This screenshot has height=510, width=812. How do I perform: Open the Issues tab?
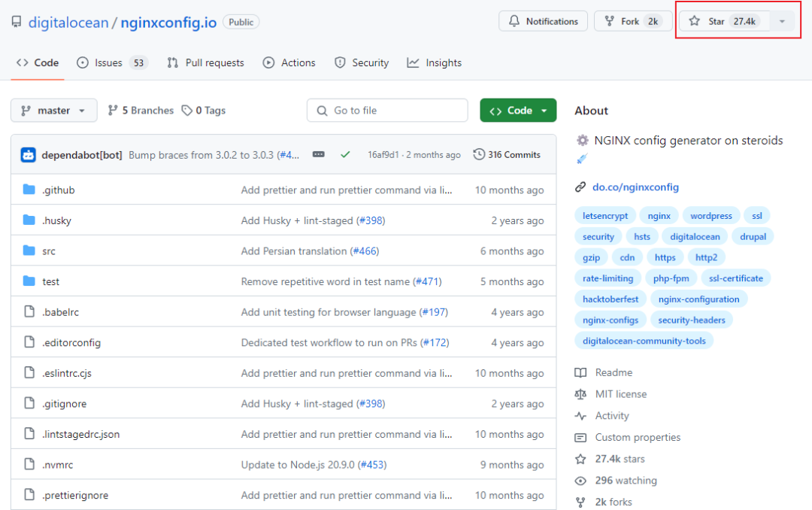click(x=112, y=62)
